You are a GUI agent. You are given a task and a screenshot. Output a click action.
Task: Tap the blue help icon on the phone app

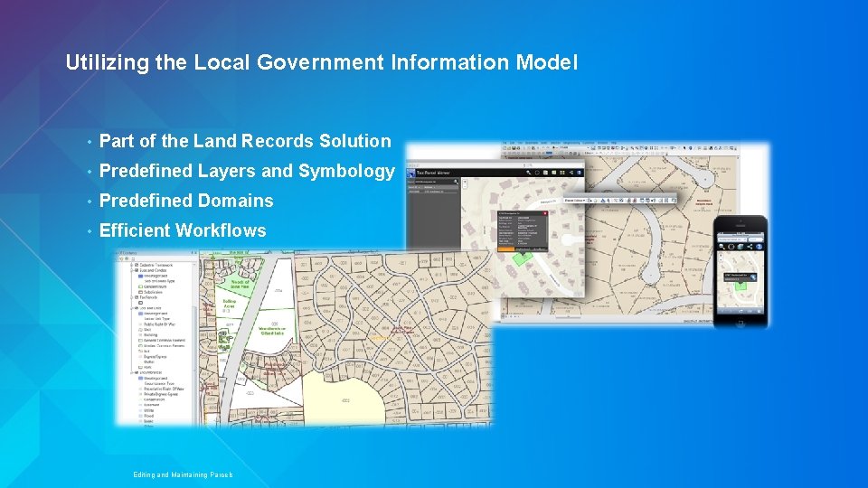point(759,247)
